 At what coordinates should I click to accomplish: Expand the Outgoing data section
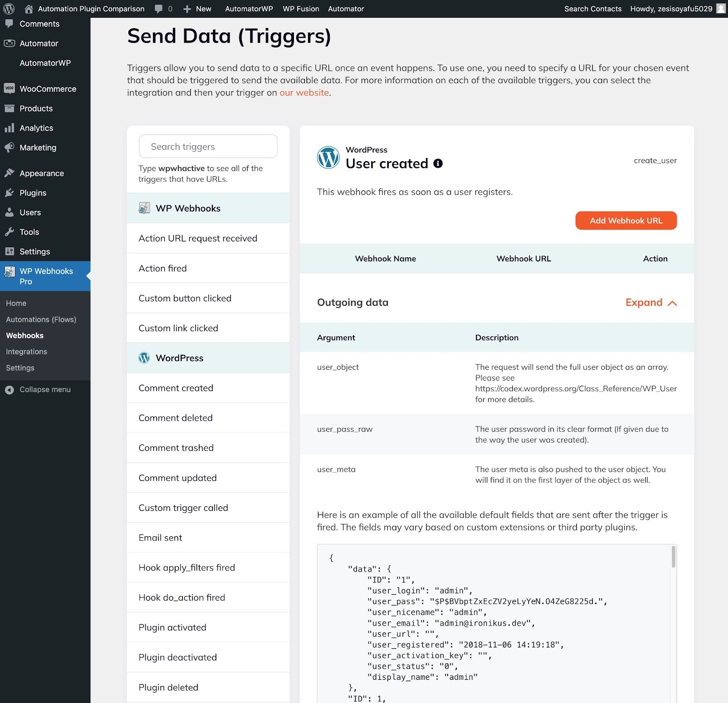[x=651, y=302]
